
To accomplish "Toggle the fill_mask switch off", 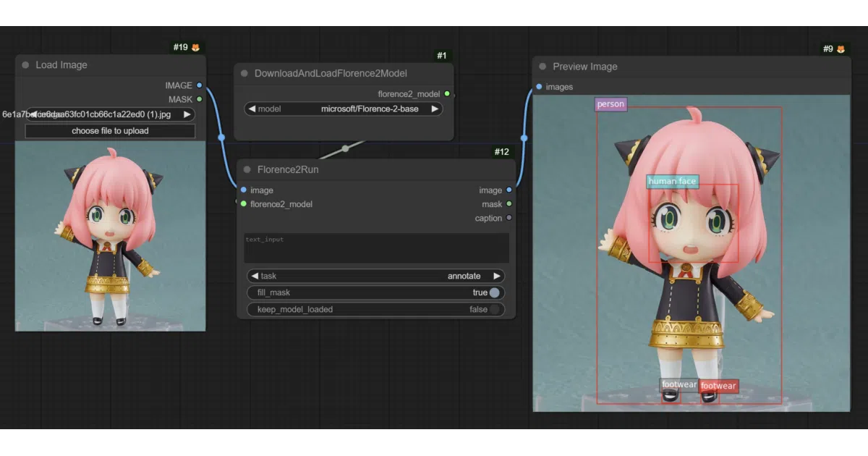I will point(495,292).
